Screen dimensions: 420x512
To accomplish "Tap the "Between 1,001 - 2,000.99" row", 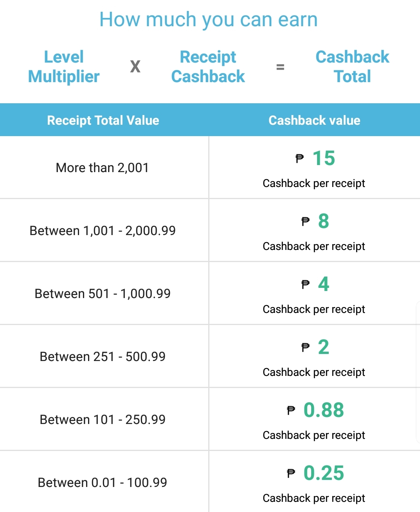I will (x=103, y=231).
